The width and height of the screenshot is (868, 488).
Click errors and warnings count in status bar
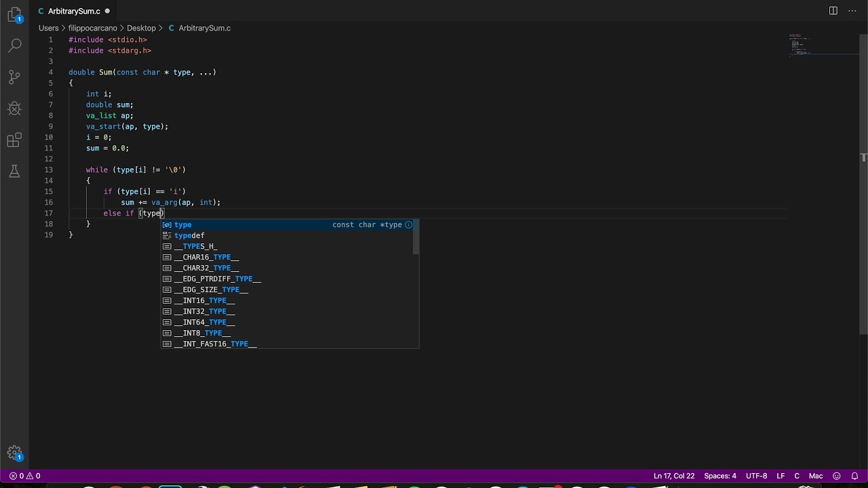coord(24,476)
